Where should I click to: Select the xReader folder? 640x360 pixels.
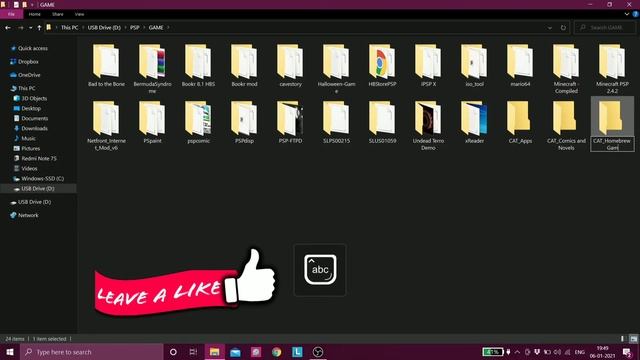point(474,122)
